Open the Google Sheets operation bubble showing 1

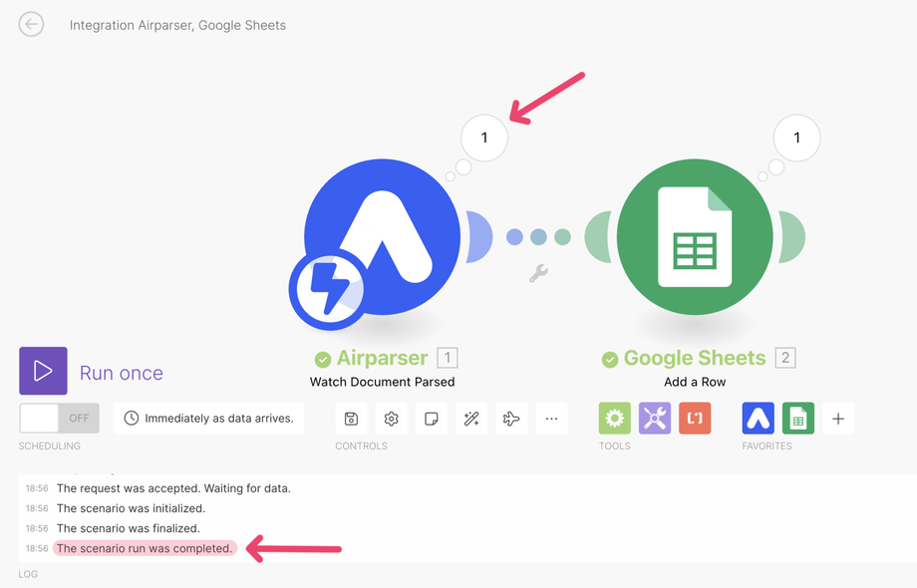796,138
